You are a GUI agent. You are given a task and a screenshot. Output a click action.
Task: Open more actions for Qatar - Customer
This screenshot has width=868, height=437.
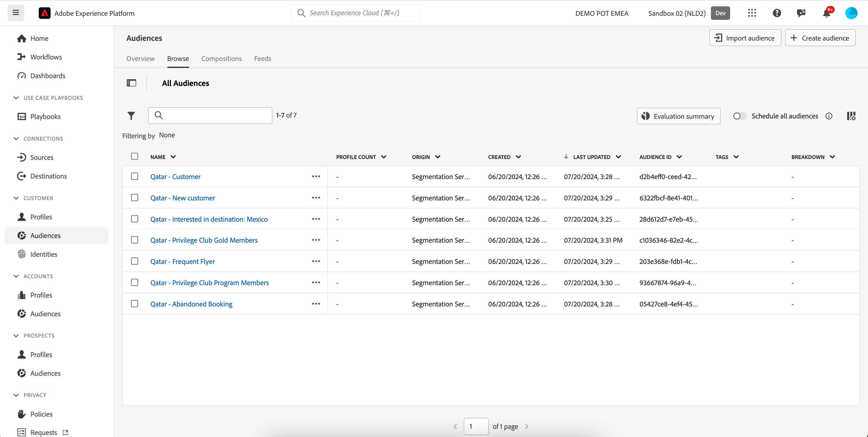click(x=316, y=176)
